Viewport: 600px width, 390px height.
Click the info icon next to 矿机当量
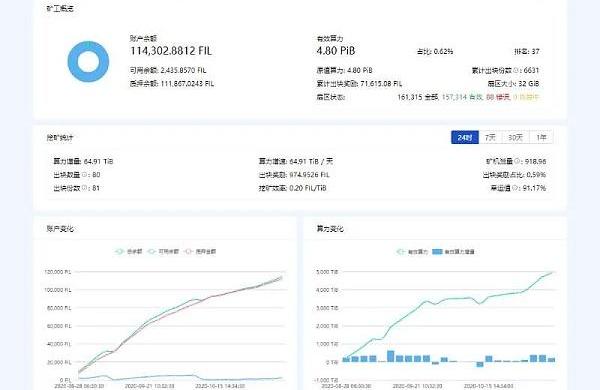pos(518,162)
